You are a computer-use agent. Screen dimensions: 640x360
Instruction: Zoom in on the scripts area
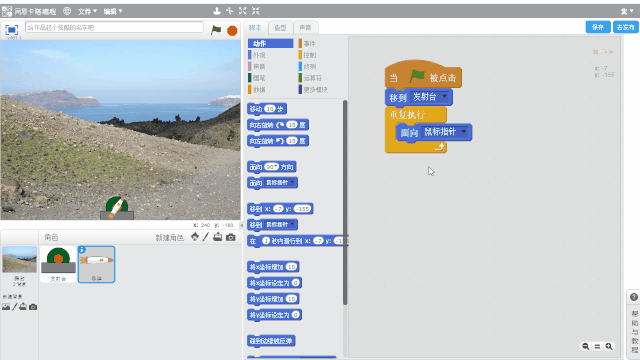tap(609, 346)
